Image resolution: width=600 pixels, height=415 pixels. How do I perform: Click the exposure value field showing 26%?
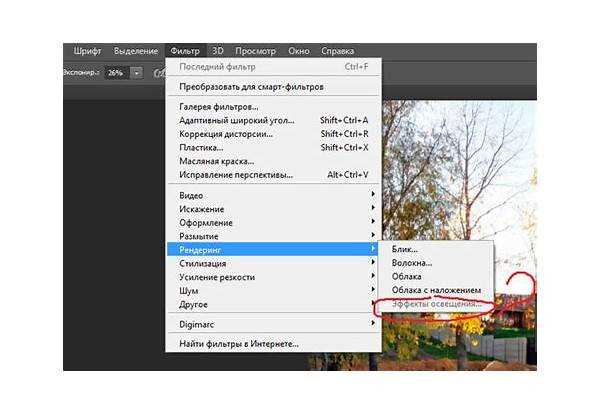point(115,72)
